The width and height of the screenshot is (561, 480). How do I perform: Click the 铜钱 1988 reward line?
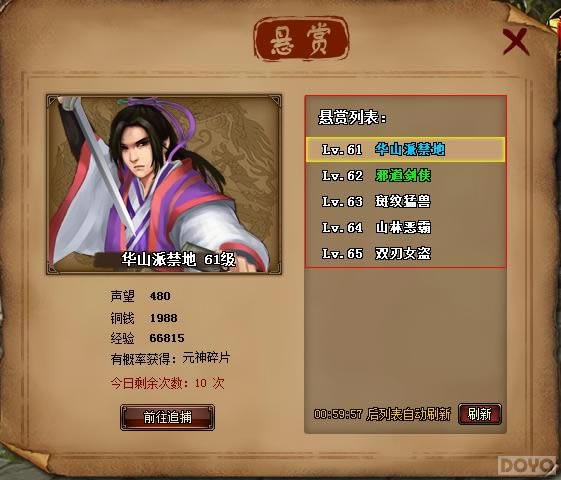pos(144,318)
